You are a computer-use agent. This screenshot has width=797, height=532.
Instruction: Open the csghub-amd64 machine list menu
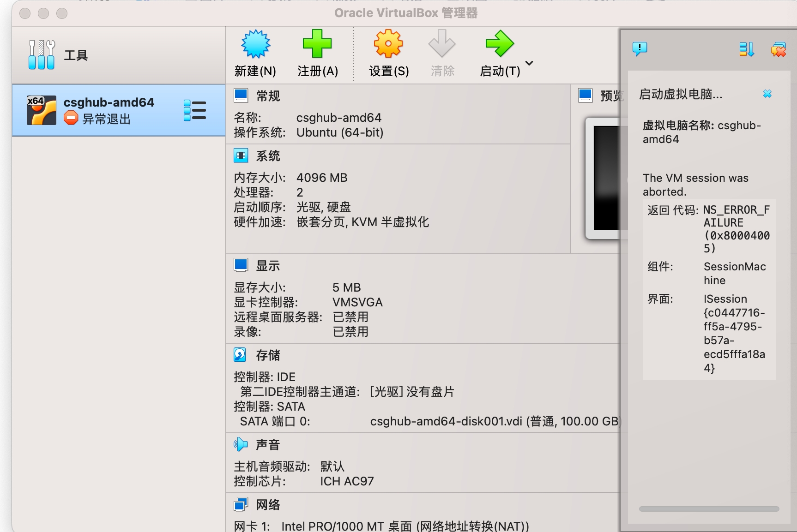pos(195,110)
